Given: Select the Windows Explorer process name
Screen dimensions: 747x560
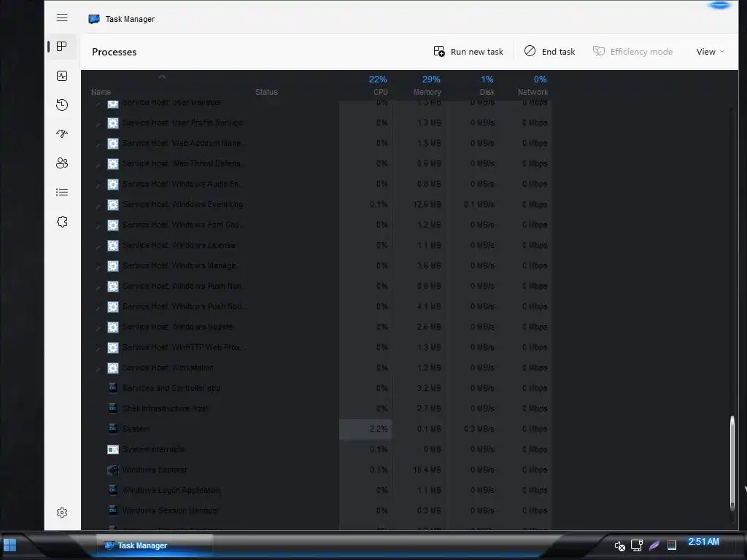Looking at the screenshot, I should 155,470.
